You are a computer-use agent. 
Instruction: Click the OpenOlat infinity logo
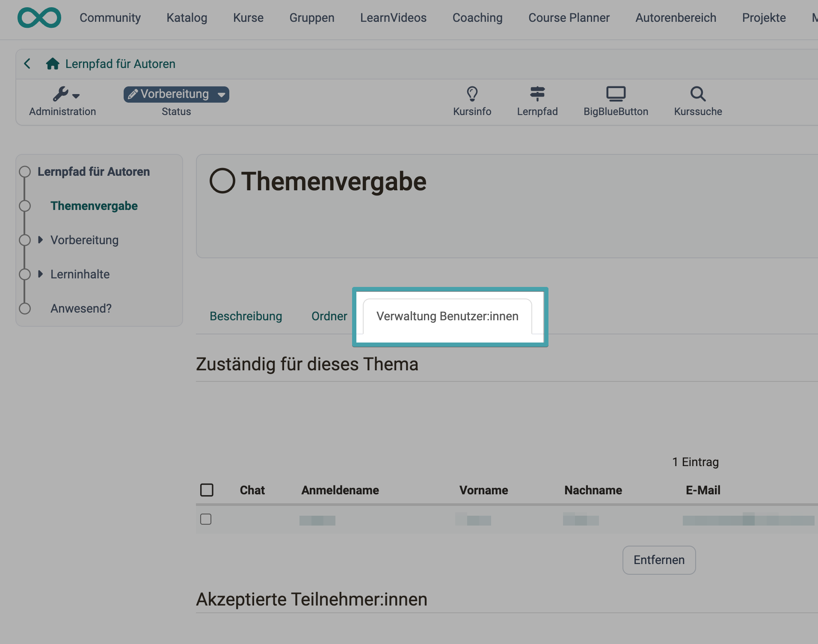point(39,18)
